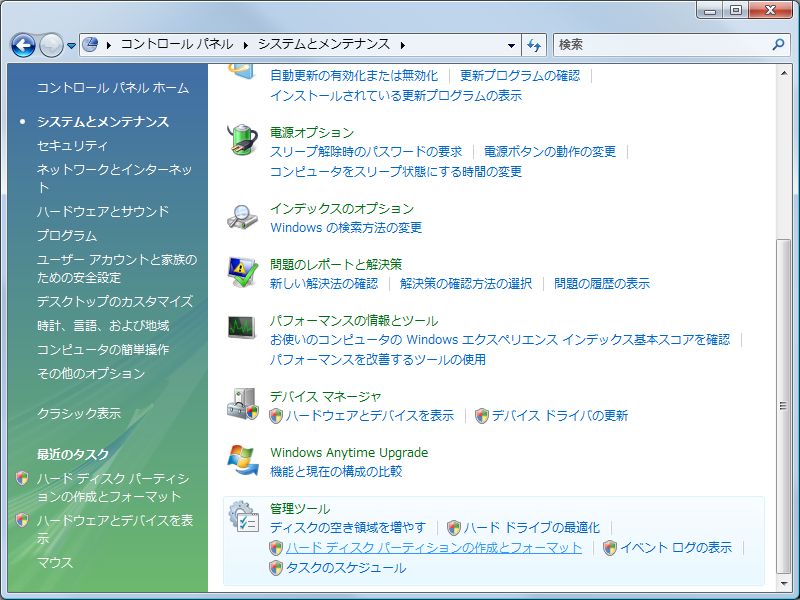Viewport: 800px width, 600px height.
Task: Open コンピュータの簡単操作 in sidebar
Action: pyautogui.click(x=103, y=349)
